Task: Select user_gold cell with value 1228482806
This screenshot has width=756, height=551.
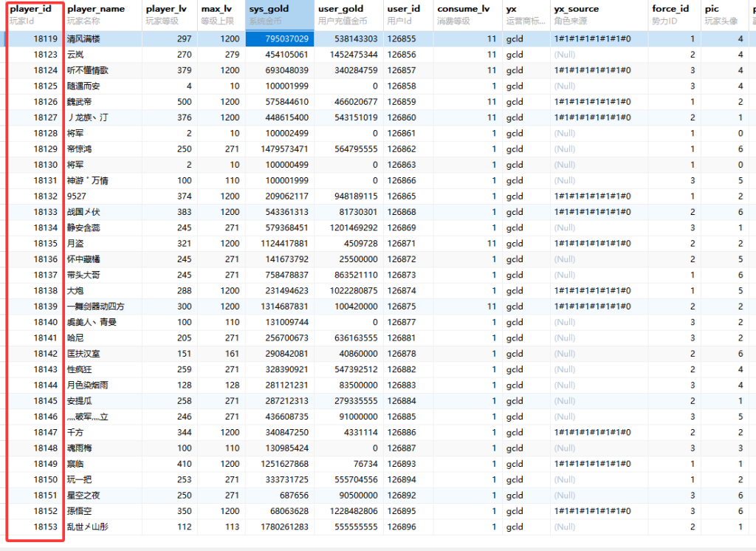Action: [x=350, y=511]
